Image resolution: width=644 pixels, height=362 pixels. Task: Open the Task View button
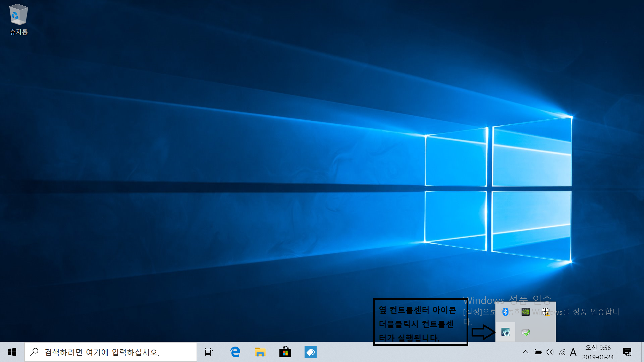(x=209, y=352)
